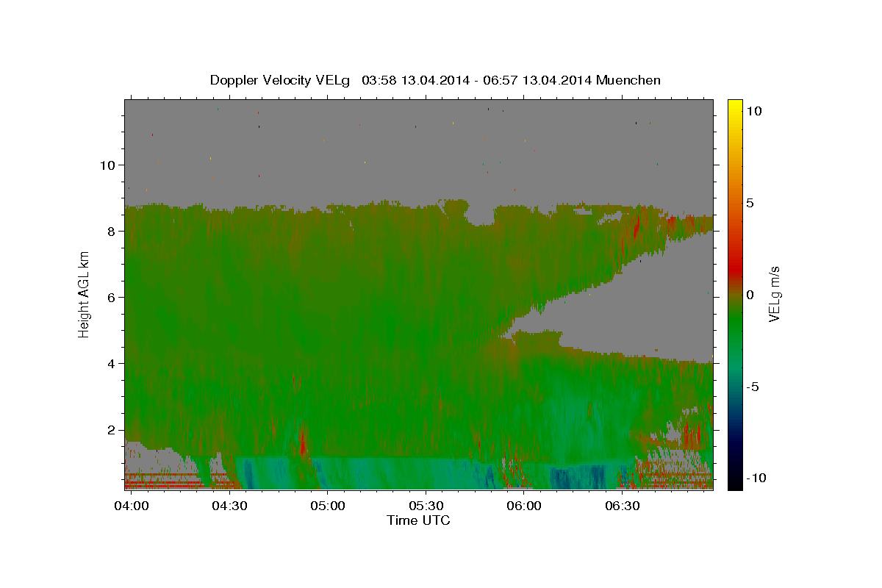The image size is (882, 588).
Task: Click the colorbar value 0 label
Action: click(x=750, y=295)
